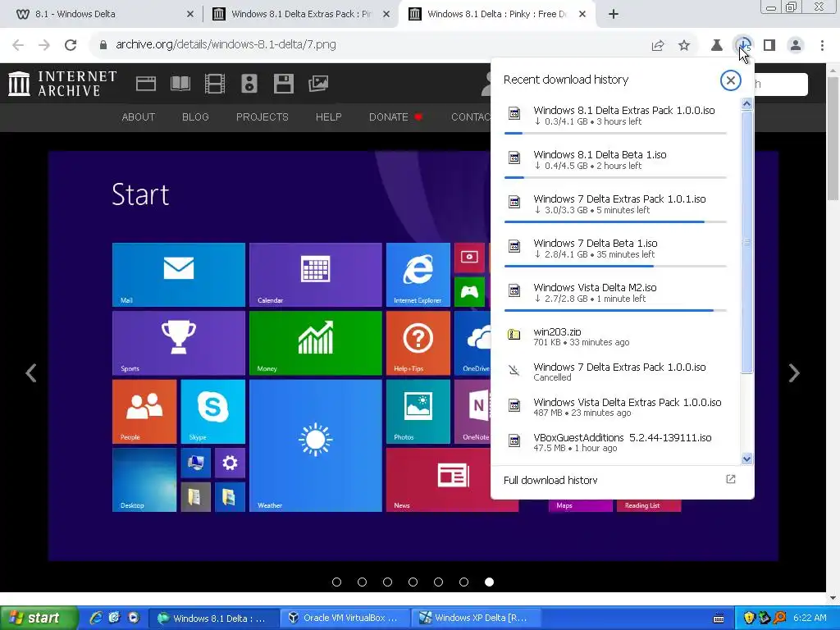
Task: Click the Internet Archive logo
Action: pyautogui.click(x=62, y=84)
